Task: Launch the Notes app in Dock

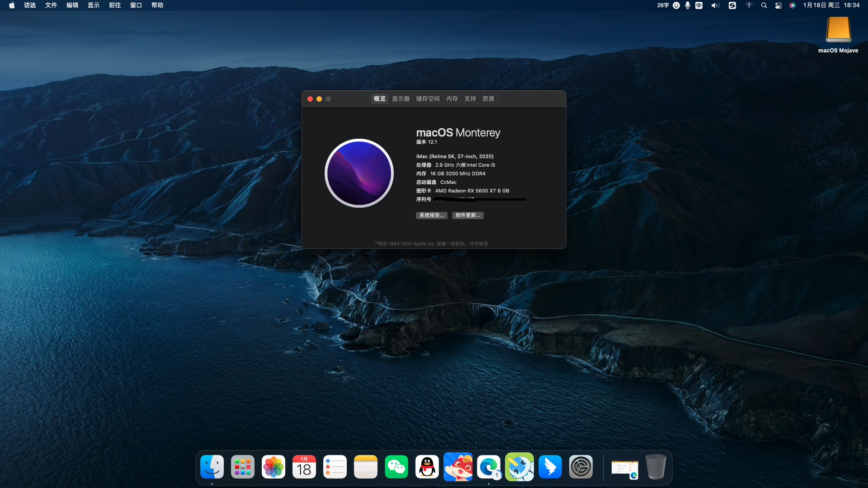Action: click(x=366, y=467)
